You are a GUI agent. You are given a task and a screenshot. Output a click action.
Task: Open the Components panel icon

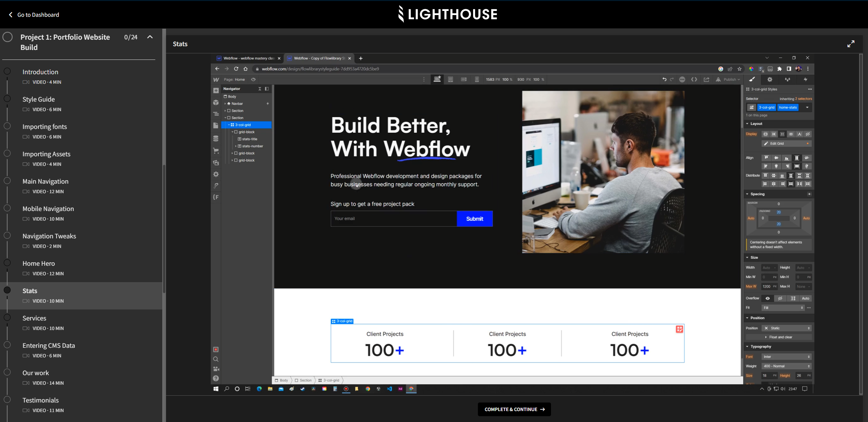coord(216,103)
